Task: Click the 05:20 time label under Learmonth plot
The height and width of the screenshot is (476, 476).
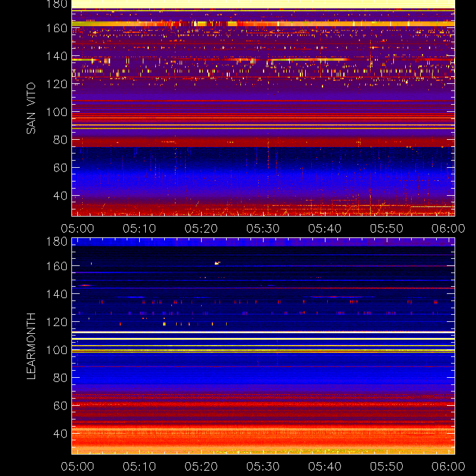Action: coord(201,466)
